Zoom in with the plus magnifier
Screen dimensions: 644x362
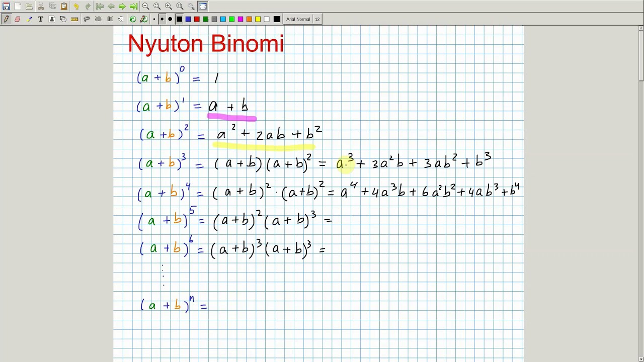coord(168,7)
